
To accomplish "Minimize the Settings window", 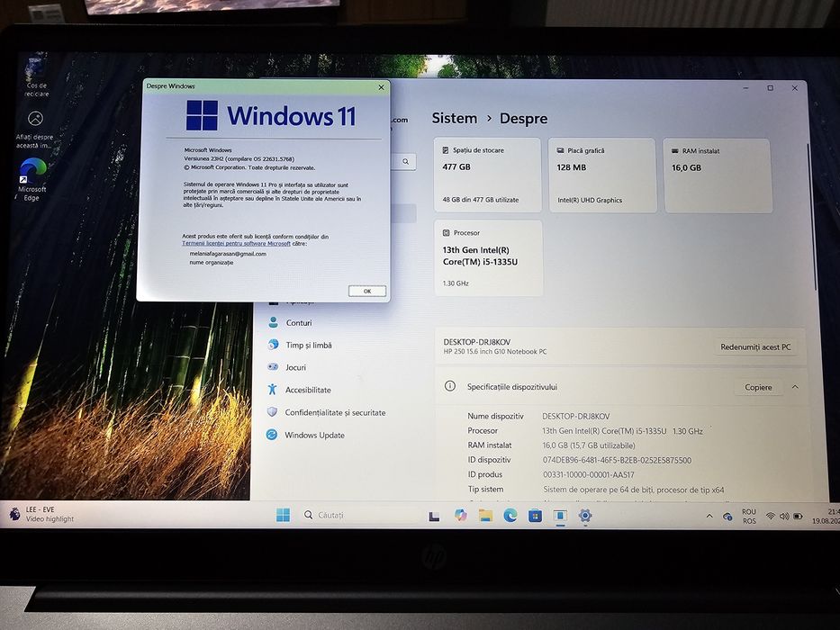I will coord(745,88).
